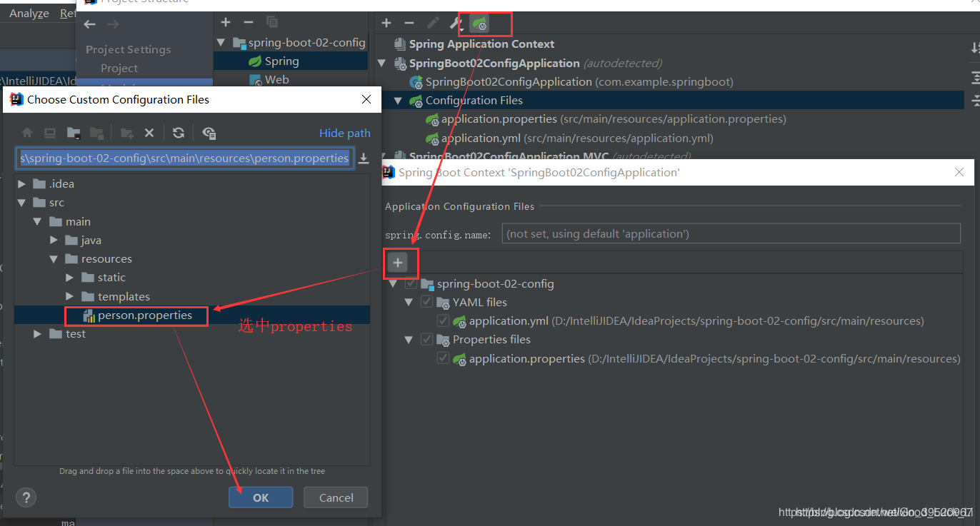Viewport: 980px width, 526px height.
Task: Jump to the module directory in file chooser
Action: 97,133
